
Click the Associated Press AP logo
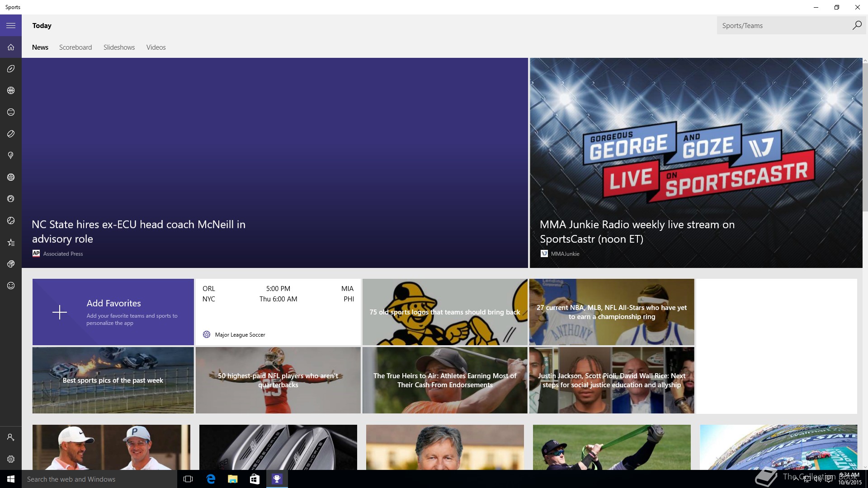[x=36, y=253]
